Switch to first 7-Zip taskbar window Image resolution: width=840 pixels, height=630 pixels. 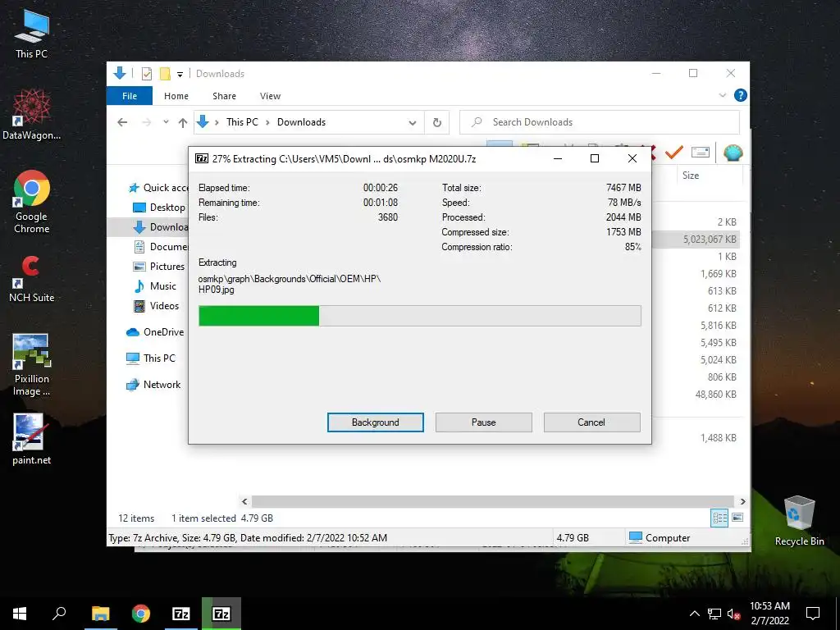click(181, 614)
